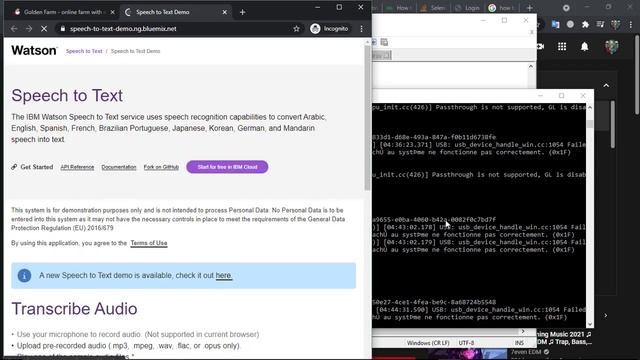Click Start for free in IBM Cloud
Screen dimensions: 640x360
point(227,167)
